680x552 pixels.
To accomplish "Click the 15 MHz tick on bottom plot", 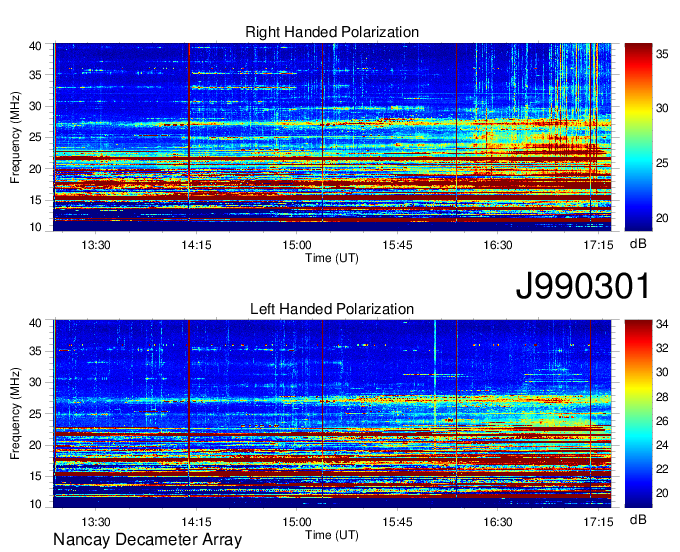I will pos(35,477).
